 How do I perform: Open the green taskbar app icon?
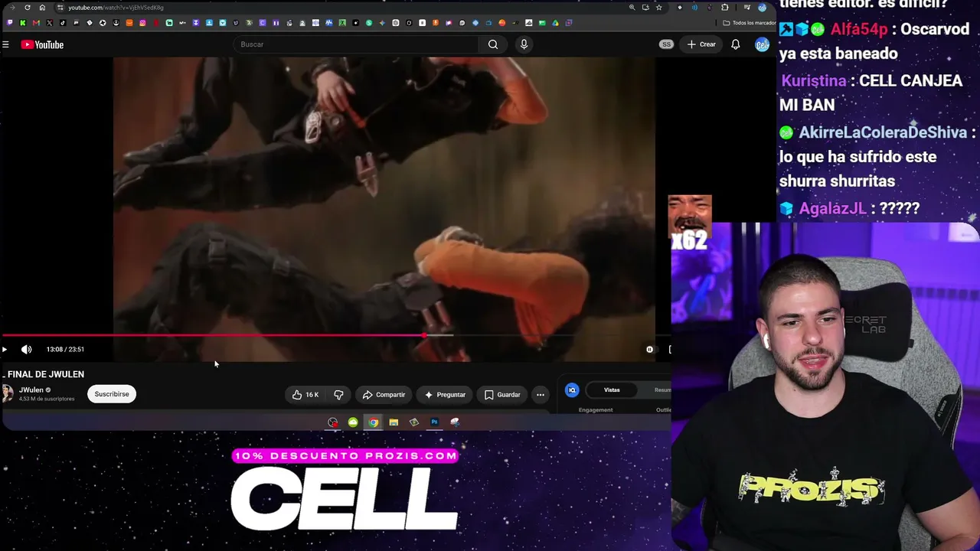[x=353, y=422]
